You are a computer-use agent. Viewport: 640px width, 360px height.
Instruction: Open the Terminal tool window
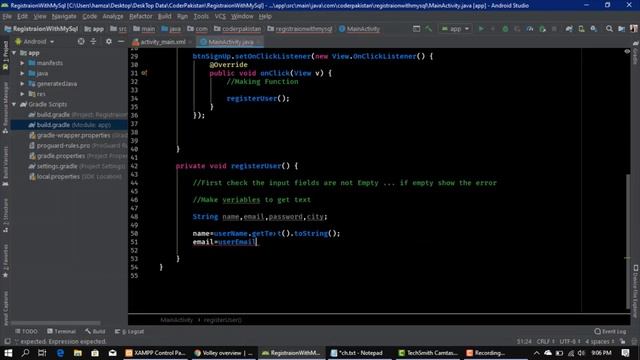(x=61, y=331)
